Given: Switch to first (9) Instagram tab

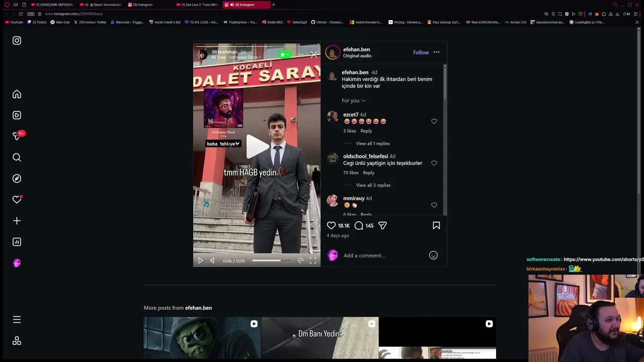Looking at the screenshot, I should 149,5.
